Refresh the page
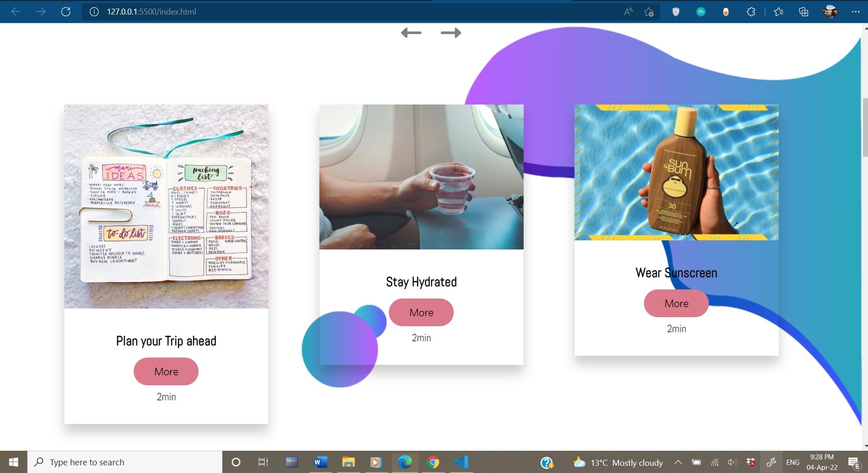The height and width of the screenshot is (473, 868). 66,12
